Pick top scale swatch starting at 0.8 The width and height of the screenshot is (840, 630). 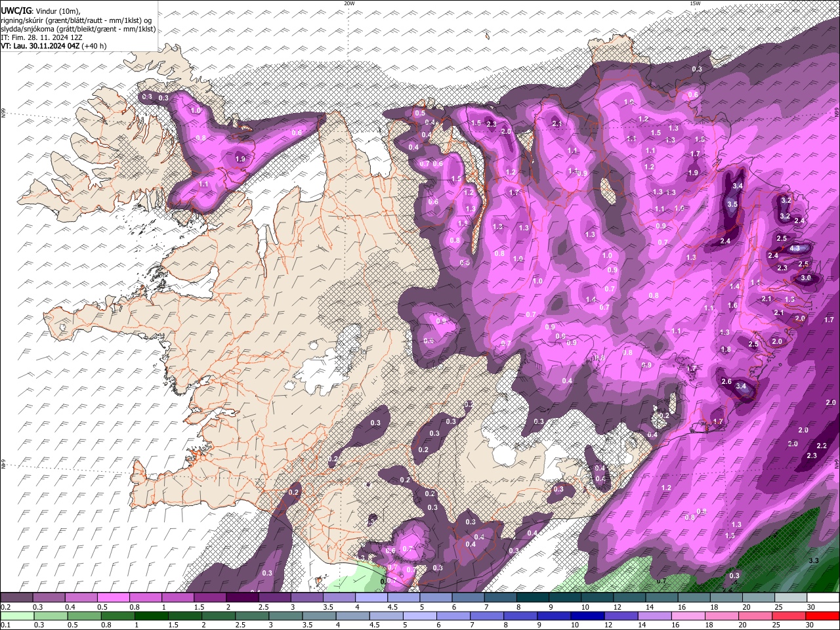(145, 598)
